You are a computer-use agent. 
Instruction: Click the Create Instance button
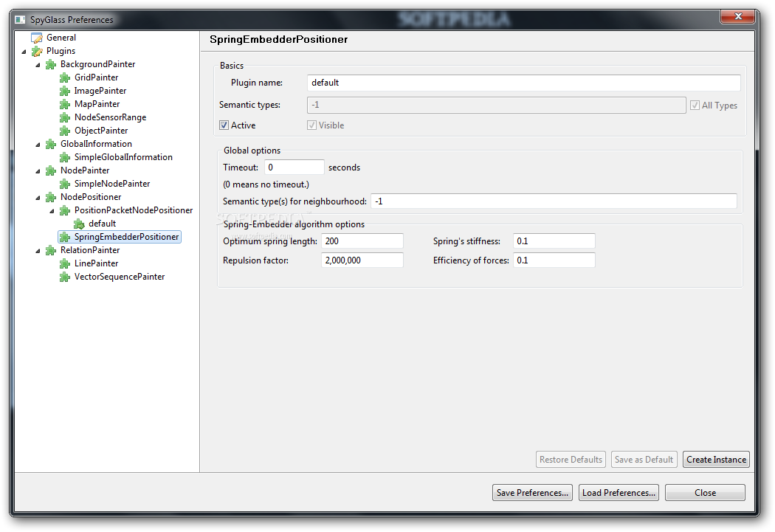point(716,460)
